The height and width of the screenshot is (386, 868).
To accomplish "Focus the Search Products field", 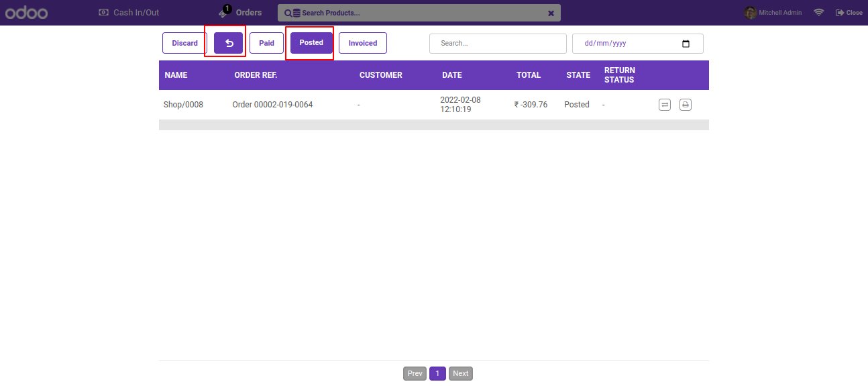I will (419, 13).
